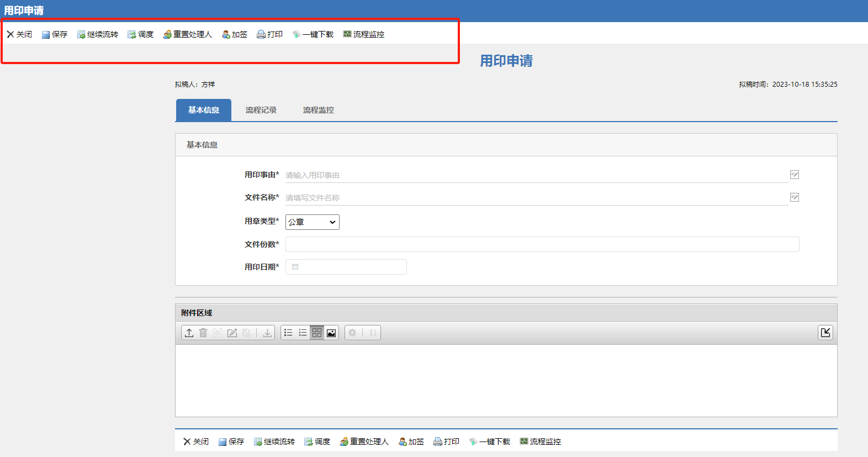
Task: Open the 用印日期 date picker
Action: tap(346, 267)
